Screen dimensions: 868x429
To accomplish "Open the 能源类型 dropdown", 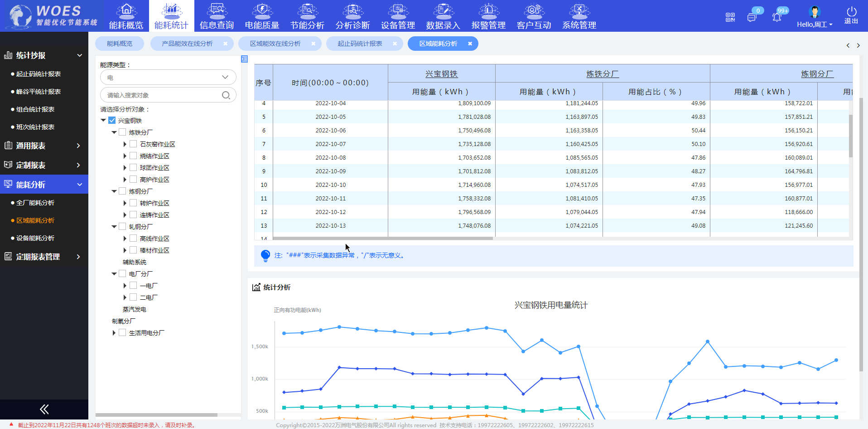I will [x=168, y=77].
